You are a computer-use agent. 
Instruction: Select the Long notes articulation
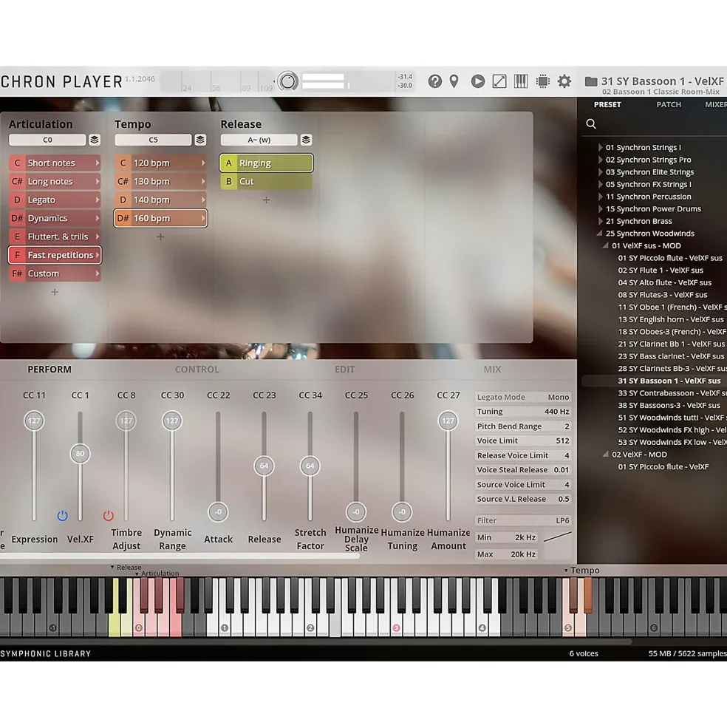pyautogui.click(x=55, y=182)
